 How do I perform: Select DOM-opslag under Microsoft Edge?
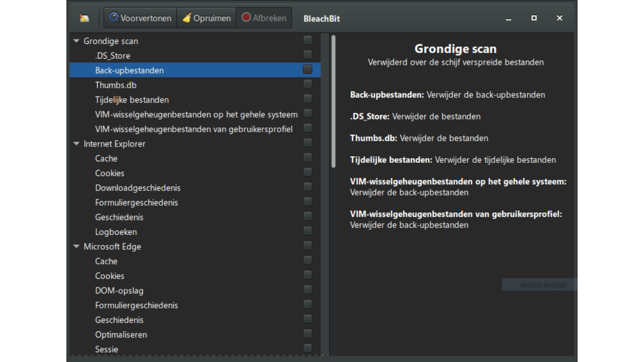119,291
